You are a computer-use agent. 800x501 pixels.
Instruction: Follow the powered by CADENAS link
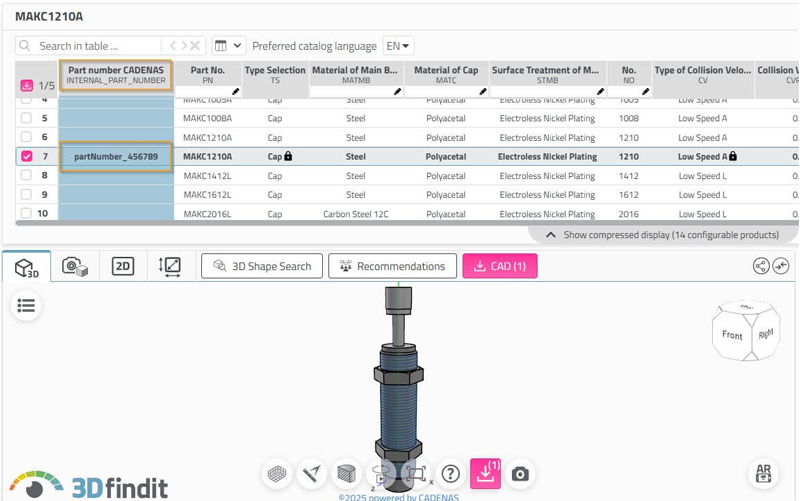click(398, 497)
